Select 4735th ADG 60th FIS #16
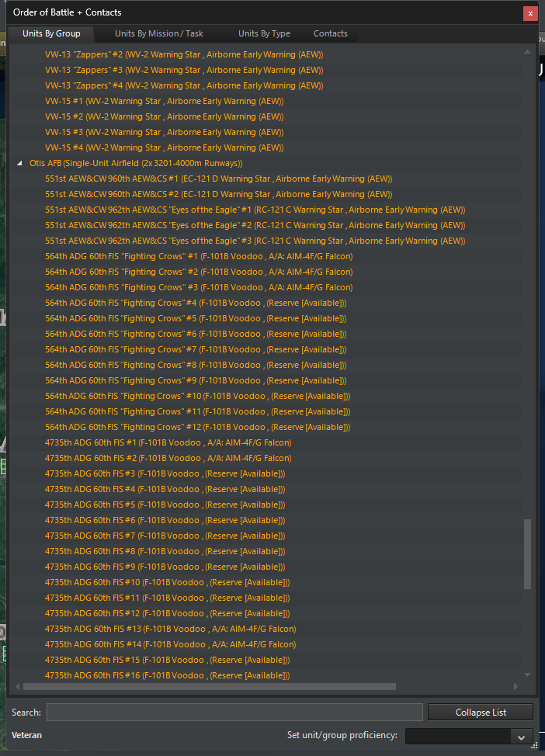The width and height of the screenshot is (545, 756). pos(168,675)
